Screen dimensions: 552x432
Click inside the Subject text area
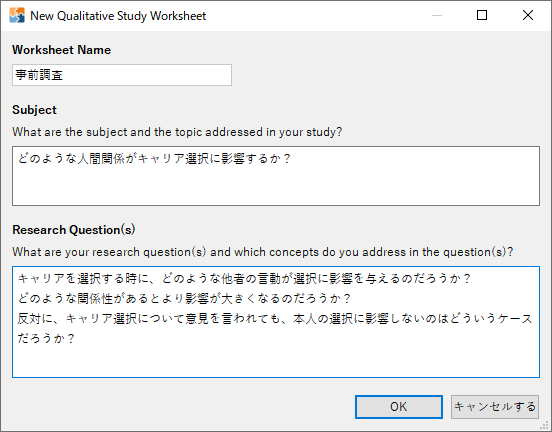[x=276, y=176]
